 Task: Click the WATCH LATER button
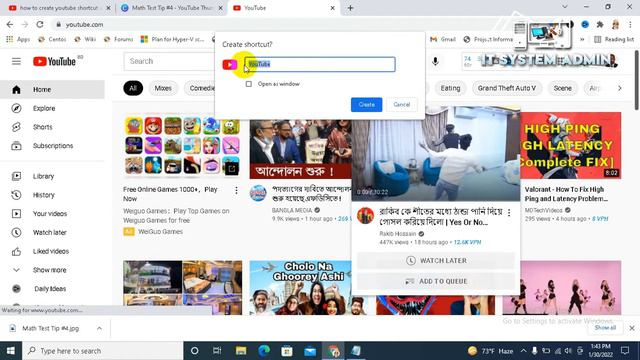[436, 260]
